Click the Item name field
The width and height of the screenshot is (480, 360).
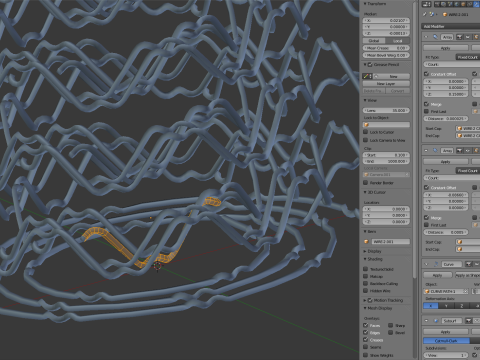390,241
